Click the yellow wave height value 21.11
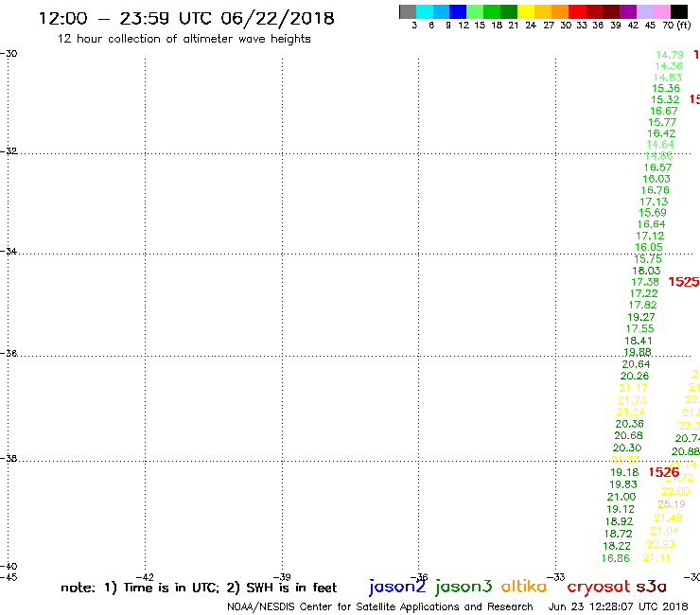This screenshot has width=700, height=615. pos(656,558)
